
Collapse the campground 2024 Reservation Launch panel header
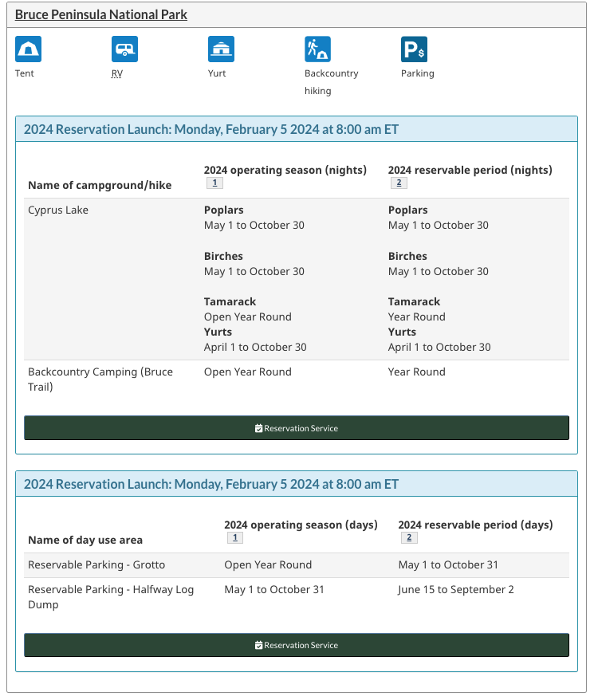pyautogui.click(x=211, y=129)
